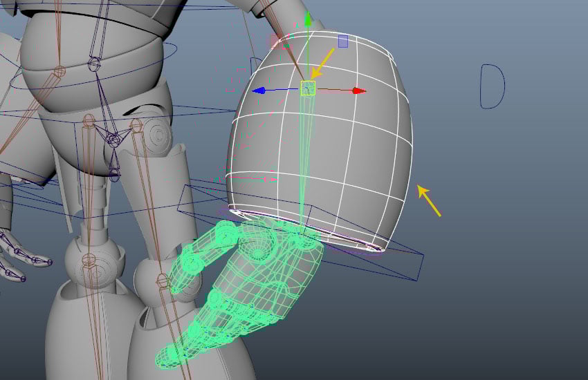The image size is (588, 380).
Task: Select the dark blue pelvis root joint between the hips
Action: 113,140
